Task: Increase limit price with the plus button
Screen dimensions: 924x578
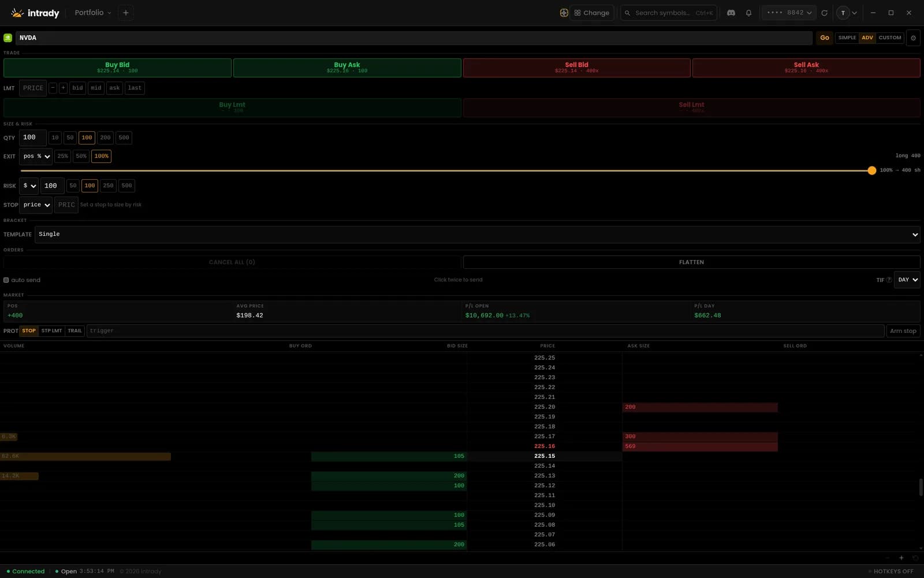Action: pos(63,88)
